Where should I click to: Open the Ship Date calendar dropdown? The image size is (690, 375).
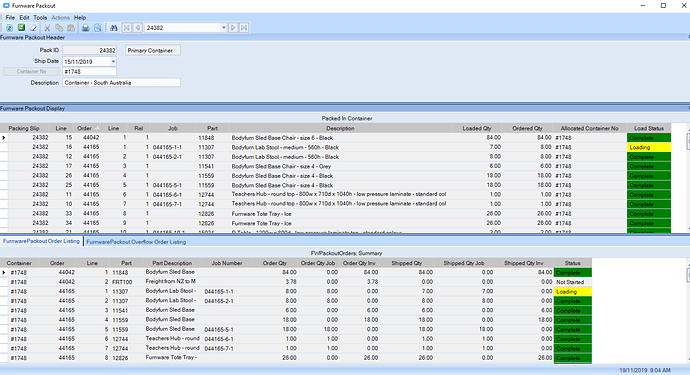tap(113, 62)
